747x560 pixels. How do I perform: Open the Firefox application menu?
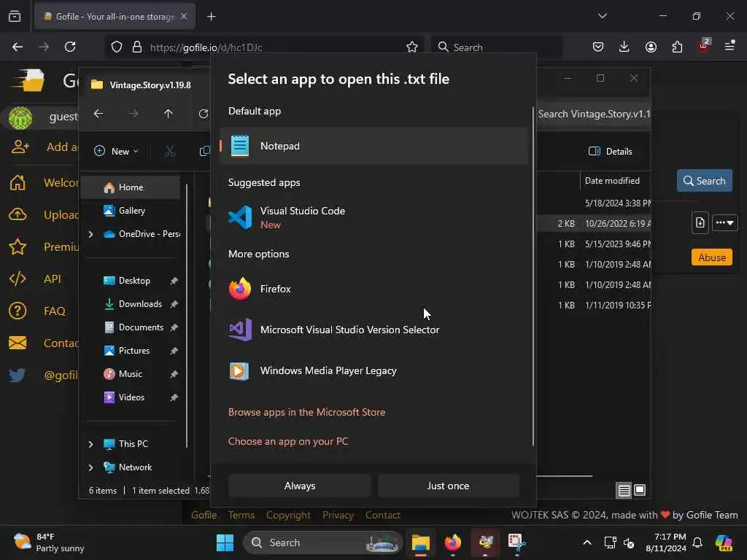point(729,46)
